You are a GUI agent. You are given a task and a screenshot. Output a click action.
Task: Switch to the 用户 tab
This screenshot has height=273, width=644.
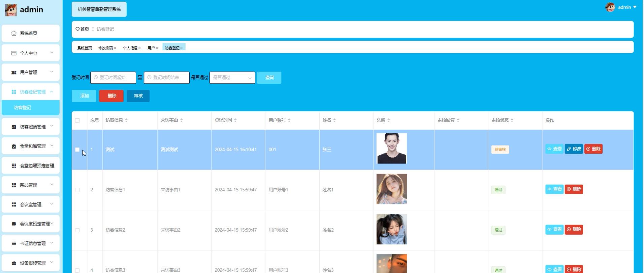click(151, 48)
